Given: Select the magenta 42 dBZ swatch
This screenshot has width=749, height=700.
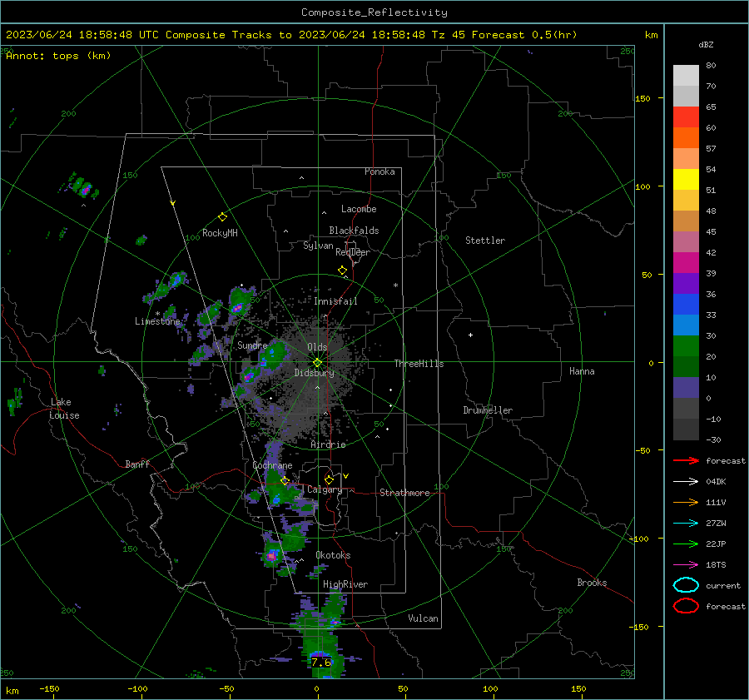Looking at the screenshot, I should click(686, 262).
